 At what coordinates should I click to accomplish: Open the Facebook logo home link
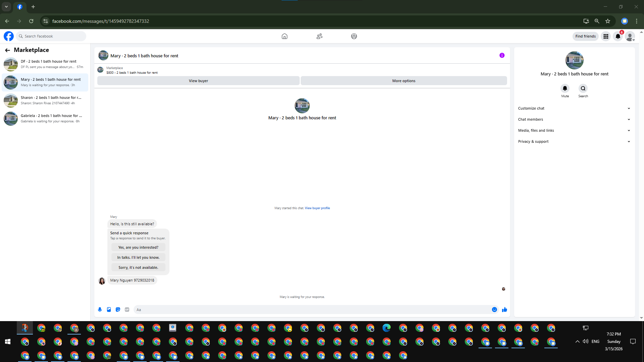[x=9, y=36]
